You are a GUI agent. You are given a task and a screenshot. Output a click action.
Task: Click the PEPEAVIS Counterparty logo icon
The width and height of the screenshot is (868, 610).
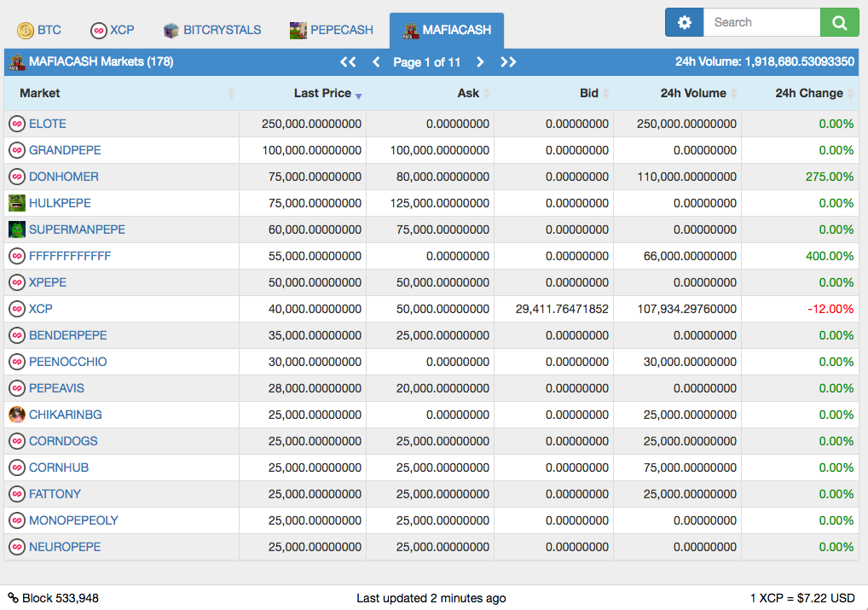[16, 388]
